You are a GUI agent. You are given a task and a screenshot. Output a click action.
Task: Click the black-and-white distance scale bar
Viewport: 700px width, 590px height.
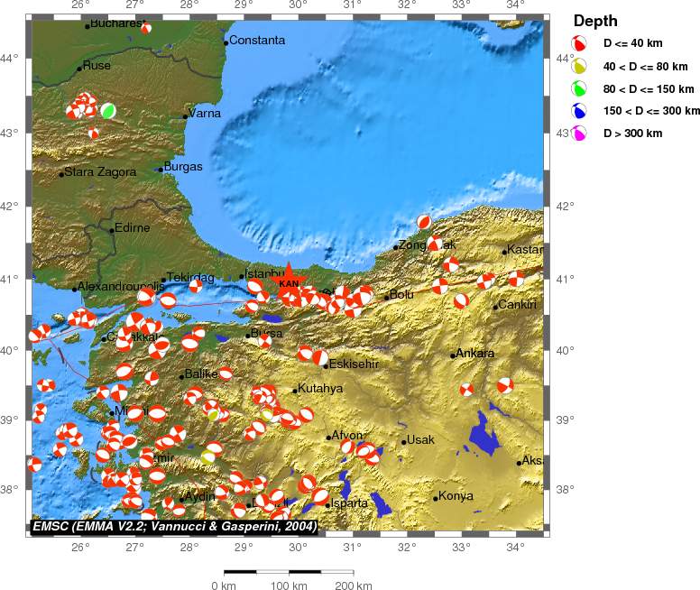(289, 571)
